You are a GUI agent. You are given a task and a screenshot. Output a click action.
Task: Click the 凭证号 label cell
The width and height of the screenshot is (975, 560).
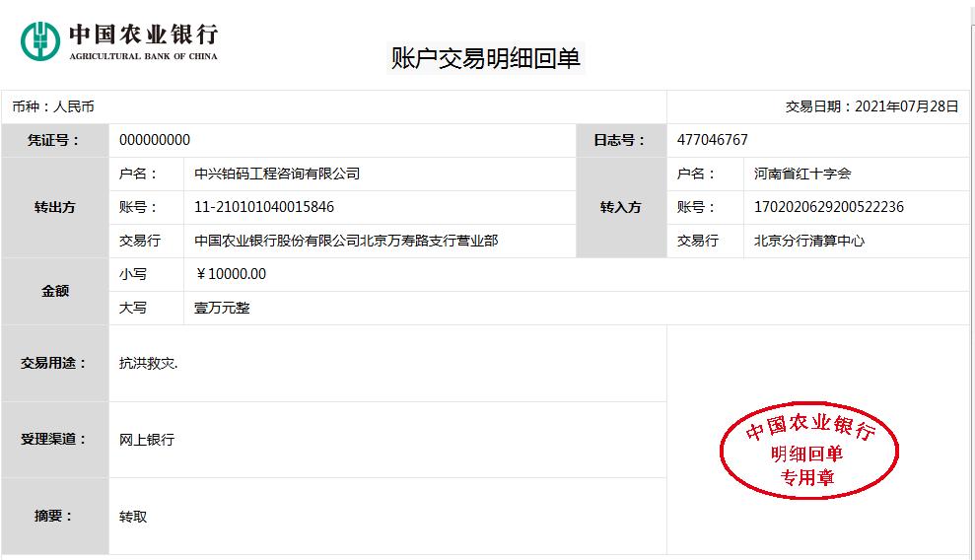(x=55, y=140)
